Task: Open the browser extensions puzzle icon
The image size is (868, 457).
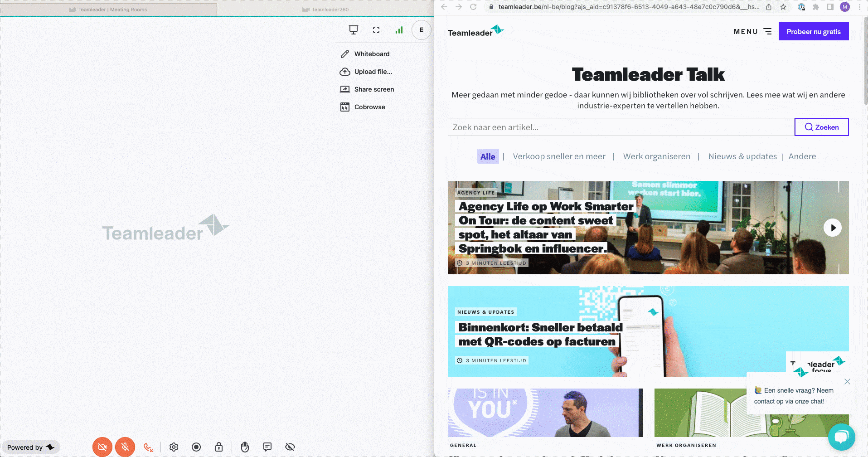Action: (816, 7)
